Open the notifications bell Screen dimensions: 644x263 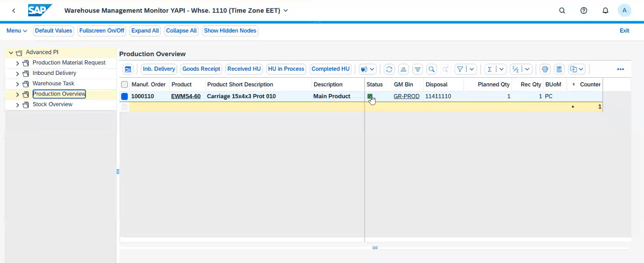click(x=605, y=11)
